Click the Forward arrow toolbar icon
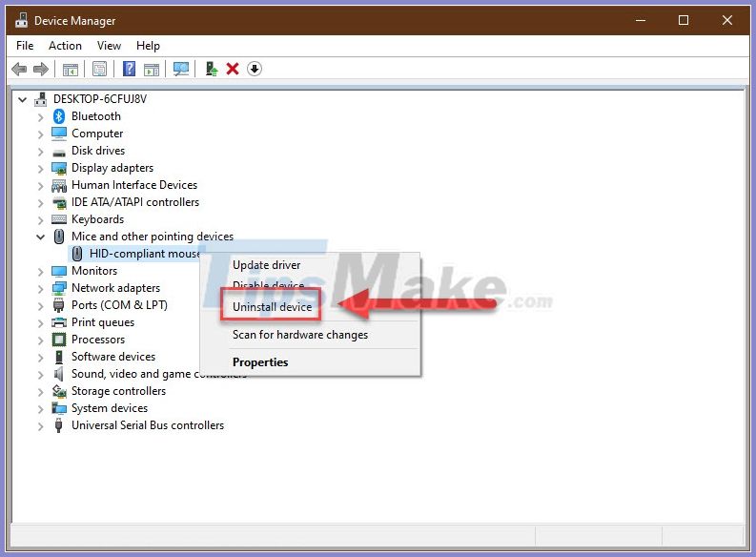Viewport: 756px width, 557px height. click(x=40, y=69)
